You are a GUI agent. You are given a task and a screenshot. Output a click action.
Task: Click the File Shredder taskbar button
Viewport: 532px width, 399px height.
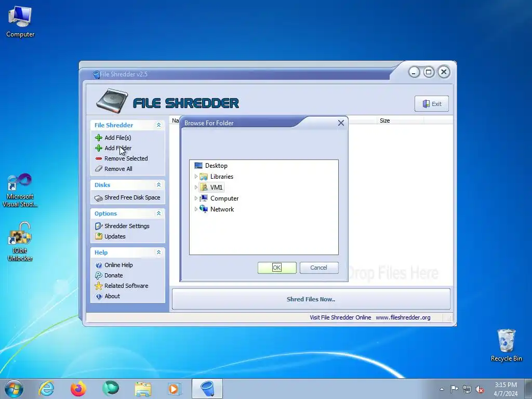tap(207, 389)
